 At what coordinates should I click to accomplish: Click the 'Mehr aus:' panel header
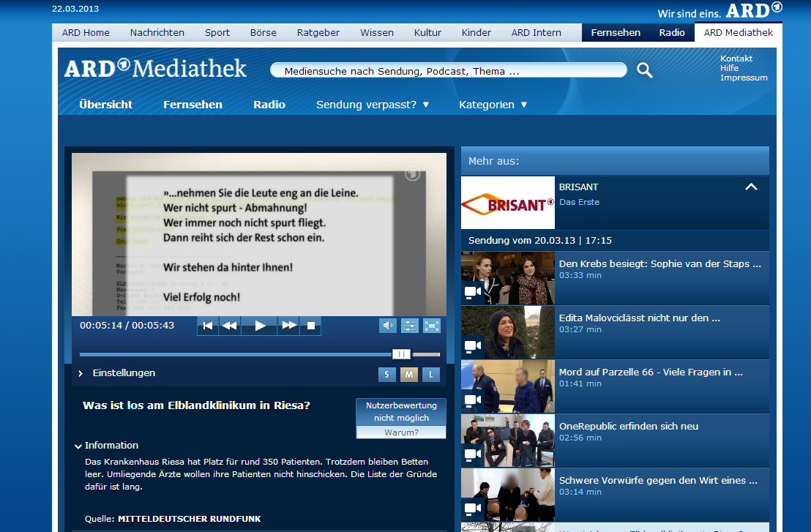(615, 161)
